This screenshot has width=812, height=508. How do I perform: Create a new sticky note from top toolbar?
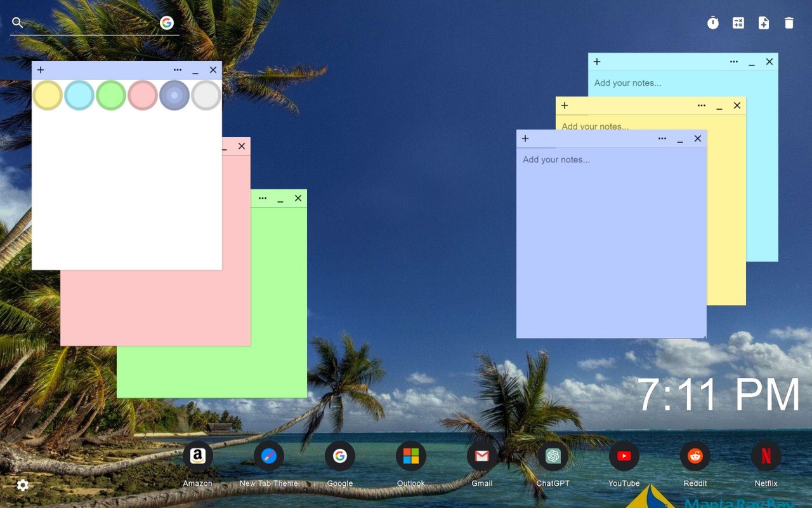[764, 23]
